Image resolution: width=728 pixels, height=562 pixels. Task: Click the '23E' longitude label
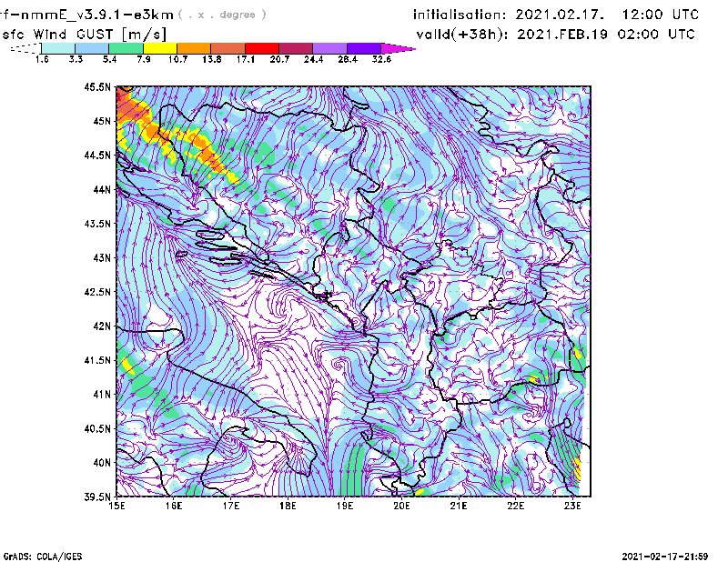click(x=572, y=506)
